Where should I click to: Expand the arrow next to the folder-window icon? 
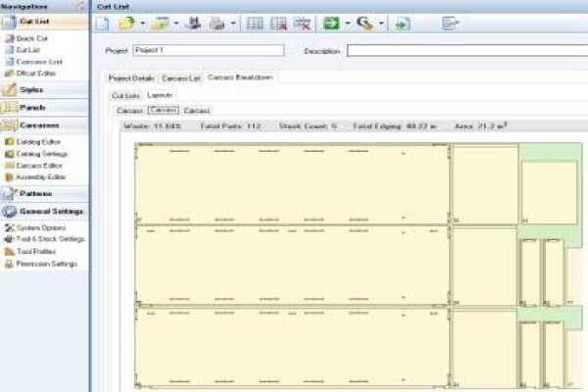(x=175, y=24)
